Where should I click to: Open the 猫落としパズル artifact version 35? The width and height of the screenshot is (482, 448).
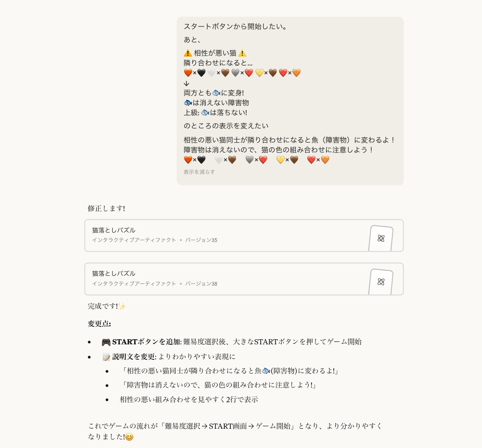click(x=244, y=236)
